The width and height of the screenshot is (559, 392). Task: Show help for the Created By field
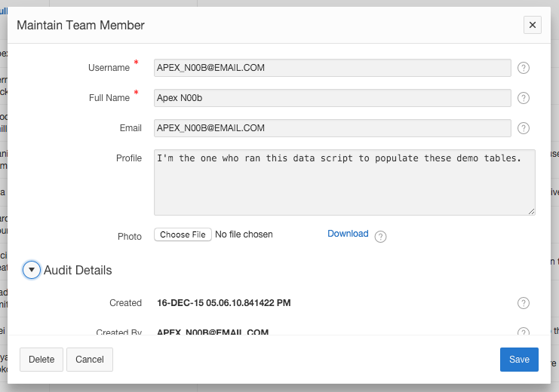[524, 332]
